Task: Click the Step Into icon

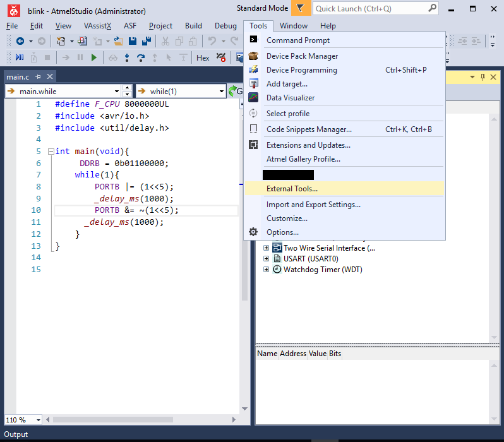Action: pos(127,57)
